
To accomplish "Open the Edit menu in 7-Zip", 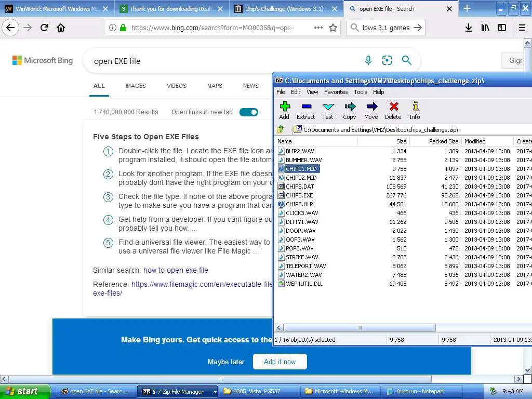I will [296, 92].
